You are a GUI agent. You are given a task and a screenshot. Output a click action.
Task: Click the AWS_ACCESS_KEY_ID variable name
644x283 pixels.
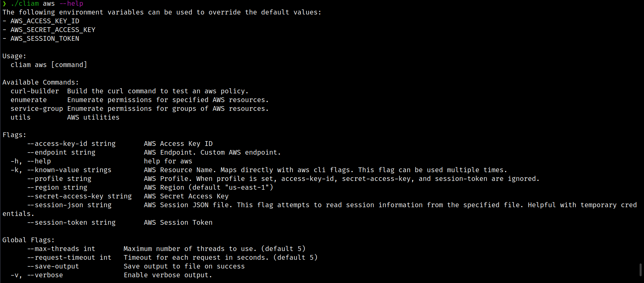[x=45, y=21]
